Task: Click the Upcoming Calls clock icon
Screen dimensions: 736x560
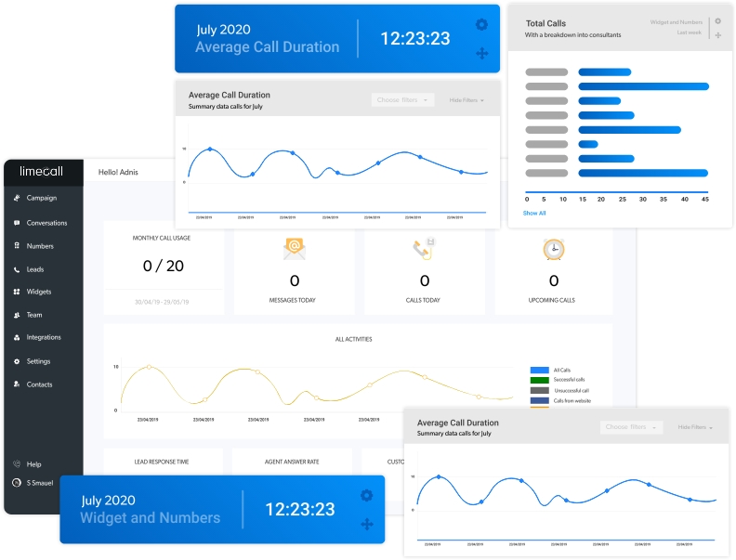Action: tap(554, 249)
